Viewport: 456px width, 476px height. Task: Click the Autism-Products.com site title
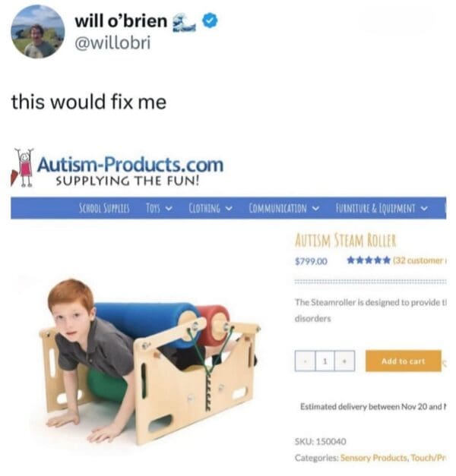[131, 164]
